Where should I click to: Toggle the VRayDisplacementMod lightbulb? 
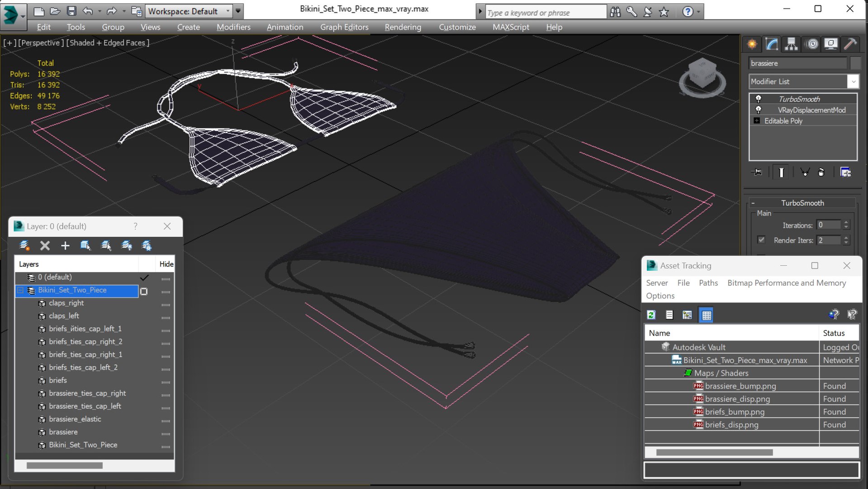coord(759,110)
